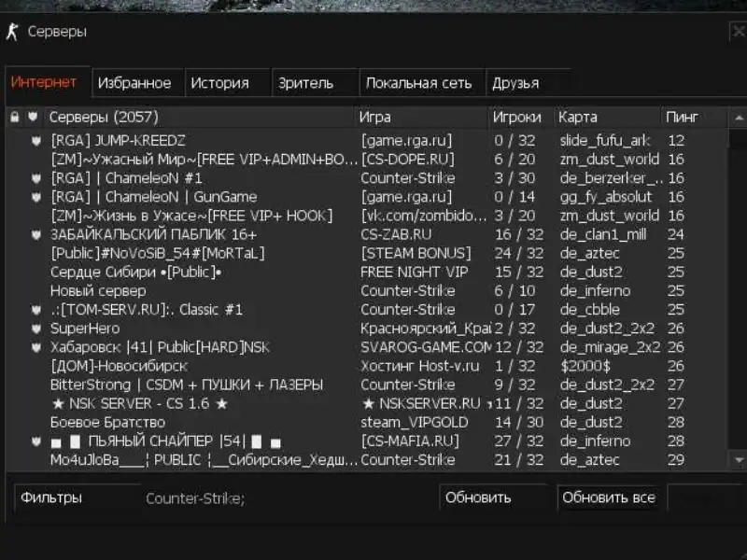Click the Counter-Strike logo icon in title bar
The width and height of the screenshot is (747, 560).
click(12, 32)
